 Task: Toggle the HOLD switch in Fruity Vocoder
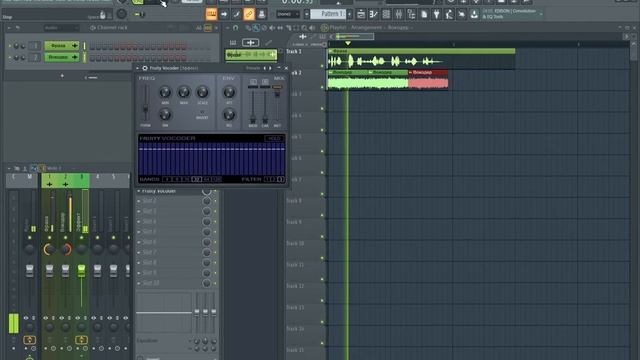(x=273, y=138)
